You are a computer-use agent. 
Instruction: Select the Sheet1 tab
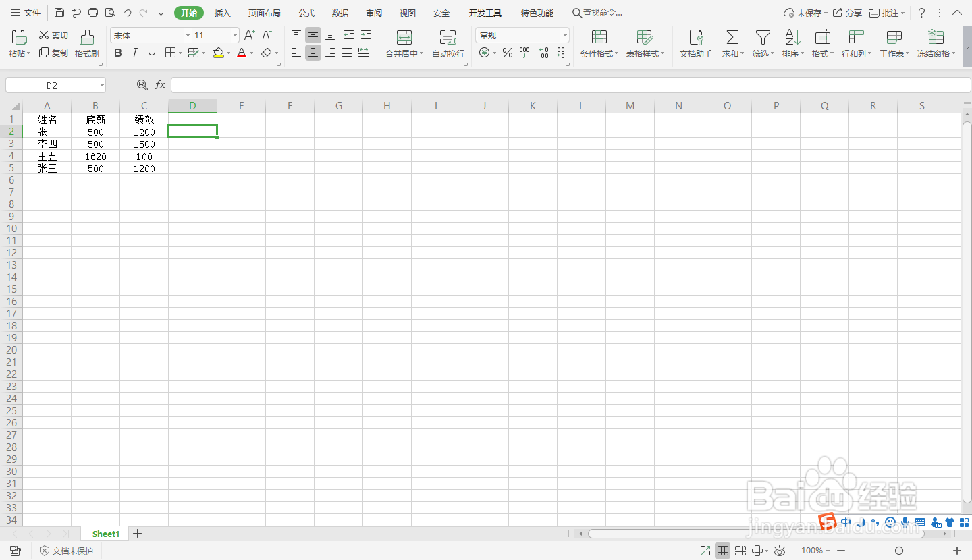(106, 534)
